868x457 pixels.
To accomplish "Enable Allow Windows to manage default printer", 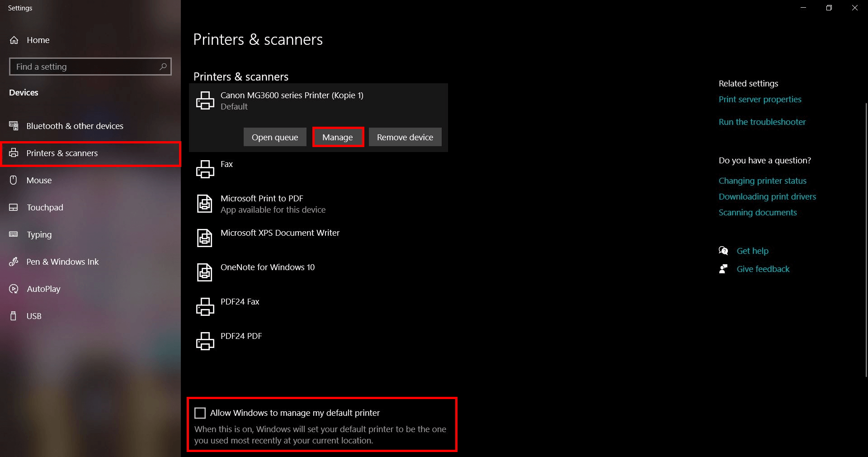I will 200,413.
